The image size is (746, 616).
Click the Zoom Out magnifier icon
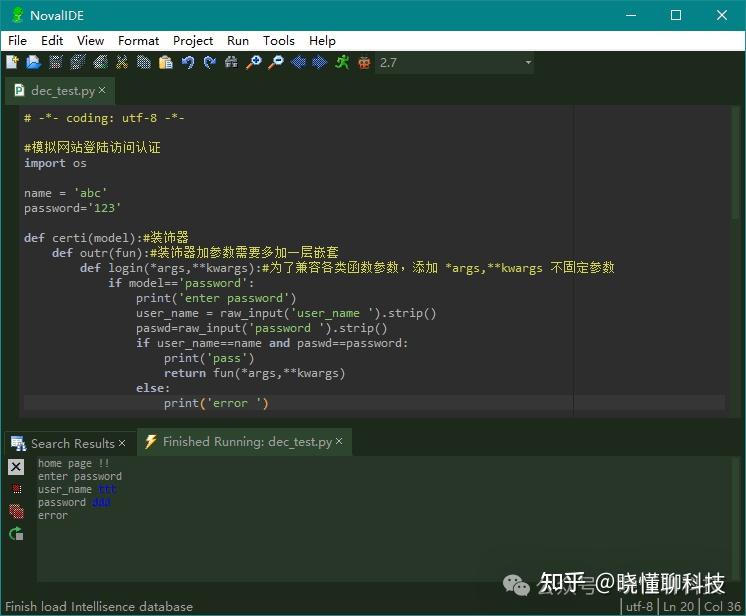(x=276, y=62)
